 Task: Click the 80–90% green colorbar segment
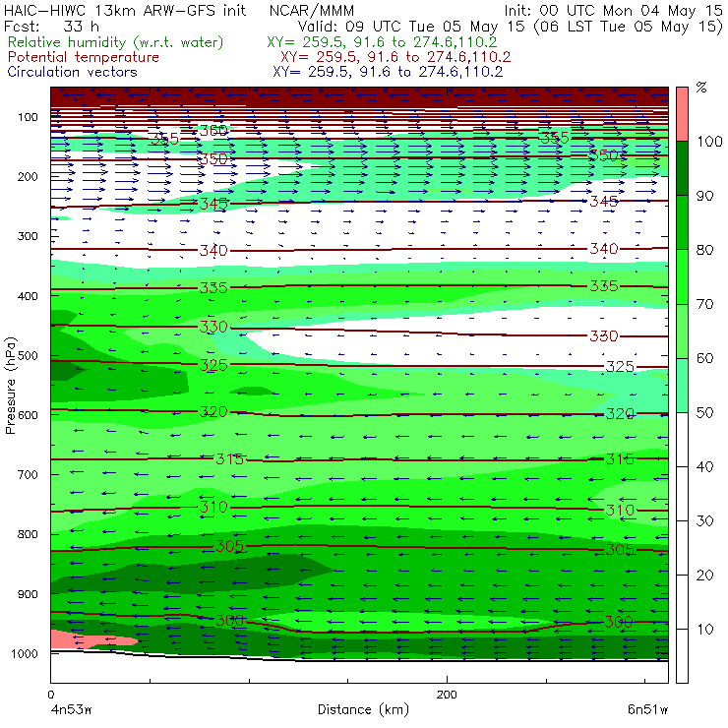(x=682, y=222)
